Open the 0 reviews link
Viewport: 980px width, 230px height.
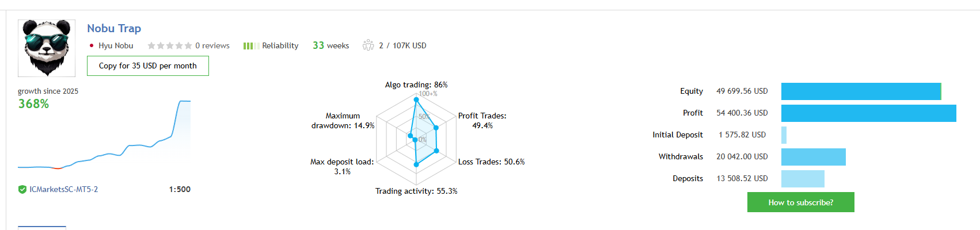[212, 46]
